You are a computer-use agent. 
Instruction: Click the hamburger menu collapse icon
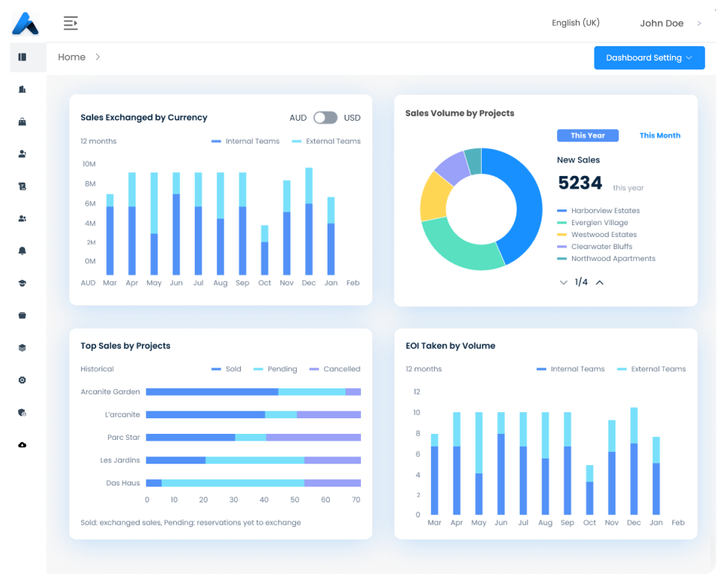tap(71, 23)
